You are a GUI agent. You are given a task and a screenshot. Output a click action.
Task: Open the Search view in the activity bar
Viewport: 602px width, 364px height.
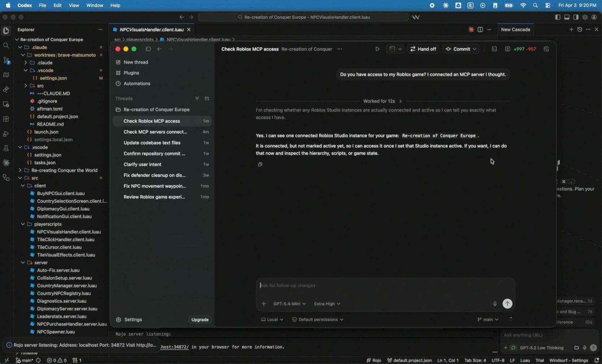coord(6,45)
